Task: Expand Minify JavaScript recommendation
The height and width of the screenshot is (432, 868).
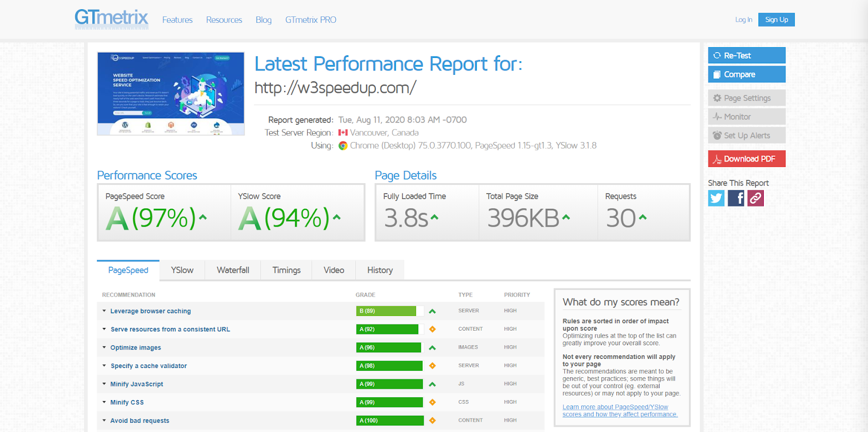Action: pos(136,384)
